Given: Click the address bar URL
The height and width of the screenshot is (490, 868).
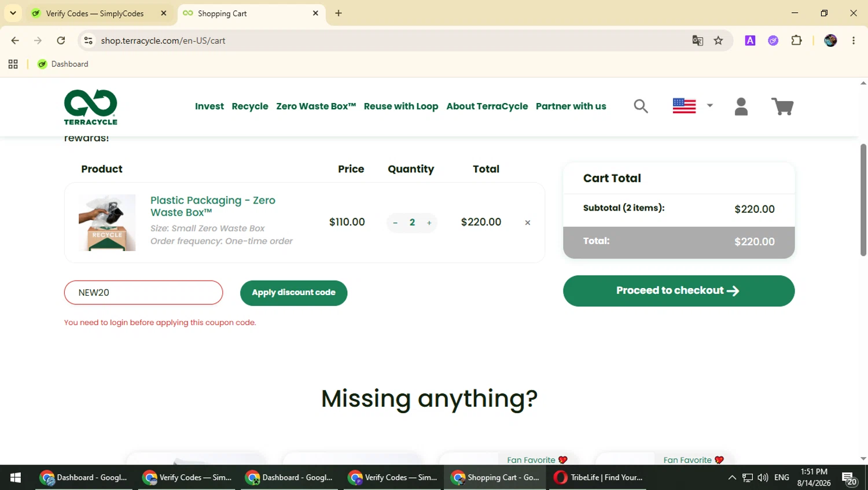Looking at the screenshot, I should [x=163, y=40].
